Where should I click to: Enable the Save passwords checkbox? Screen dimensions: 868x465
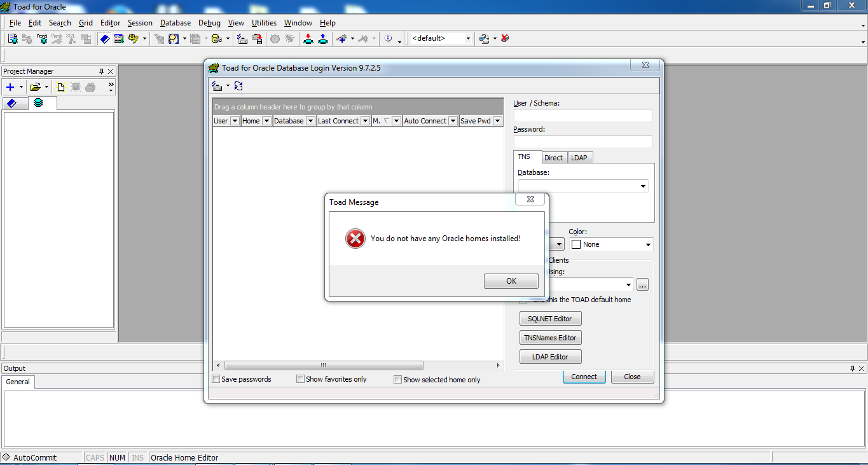[216, 379]
